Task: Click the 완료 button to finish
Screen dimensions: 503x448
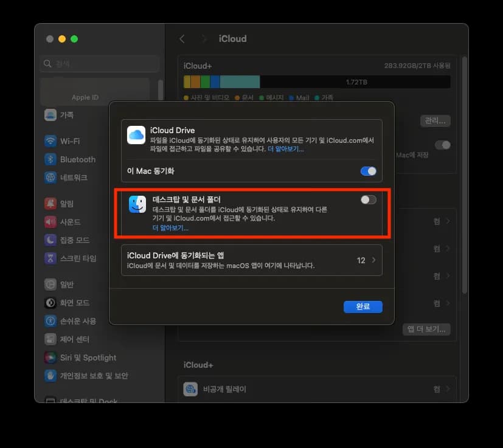Action: click(x=363, y=306)
